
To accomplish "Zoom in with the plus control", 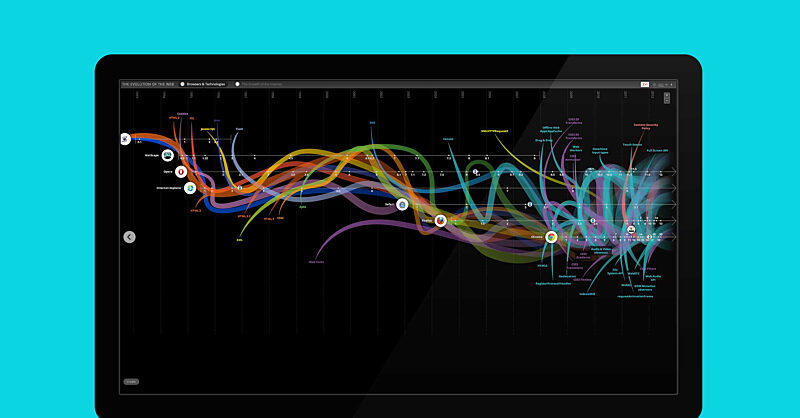I will (667, 95).
